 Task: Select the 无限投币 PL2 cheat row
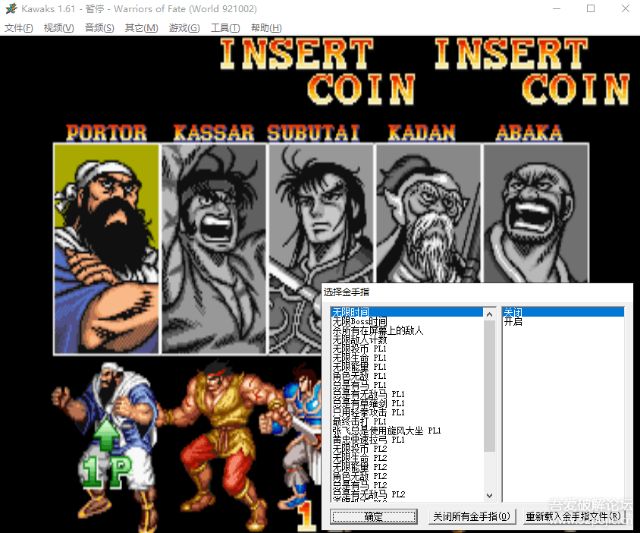[407, 449]
